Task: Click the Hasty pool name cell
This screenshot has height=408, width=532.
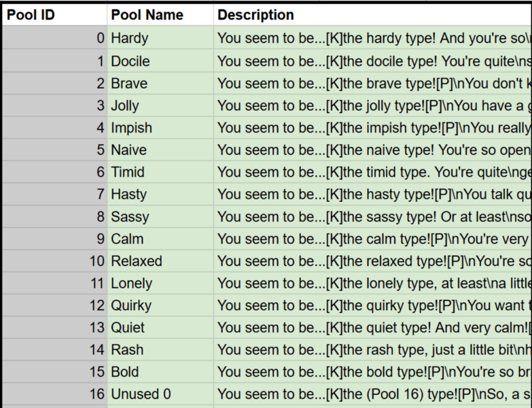Action: [160, 194]
